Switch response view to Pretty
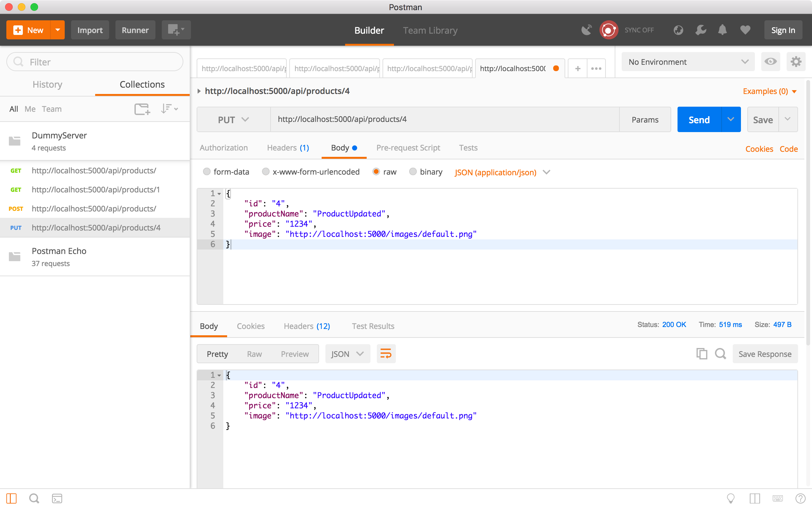Image resolution: width=812 pixels, height=508 pixels. click(x=217, y=354)
